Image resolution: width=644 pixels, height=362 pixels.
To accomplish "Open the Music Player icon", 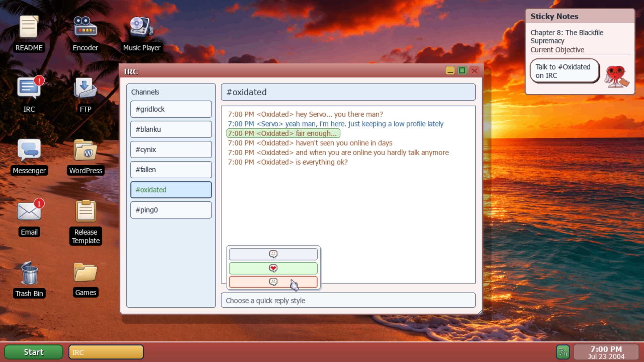I will (x=142, y=27).
